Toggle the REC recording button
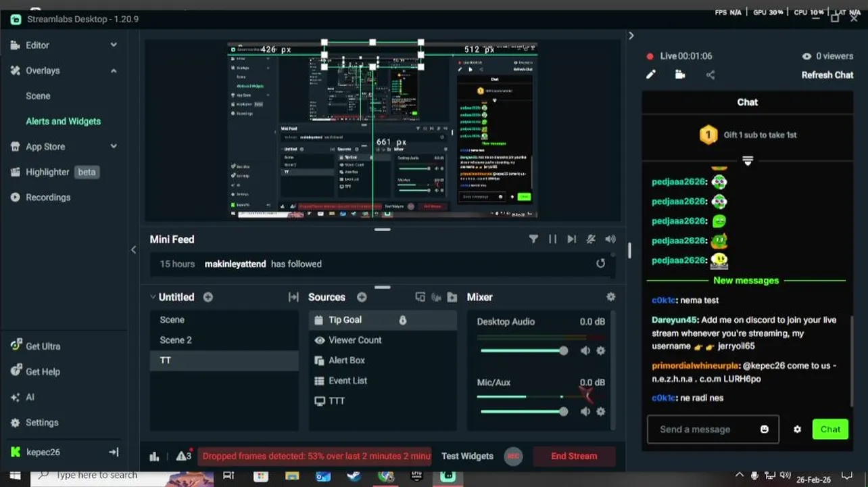Image resolution: width=868 pixels, height=487 pixels. coord(514,456)
